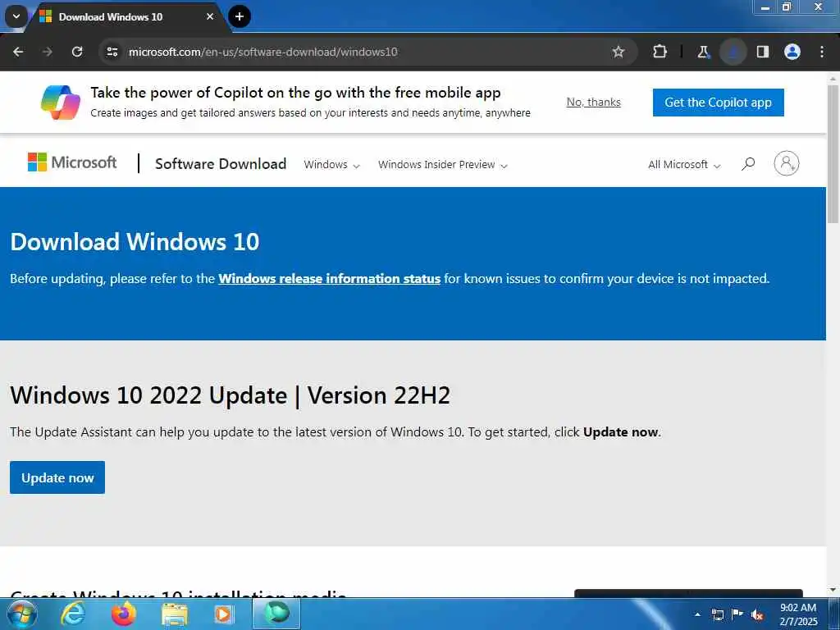Select the active browser taskbar button
The height and width of the screenshot is (630, 840).
tap(276, 614)
